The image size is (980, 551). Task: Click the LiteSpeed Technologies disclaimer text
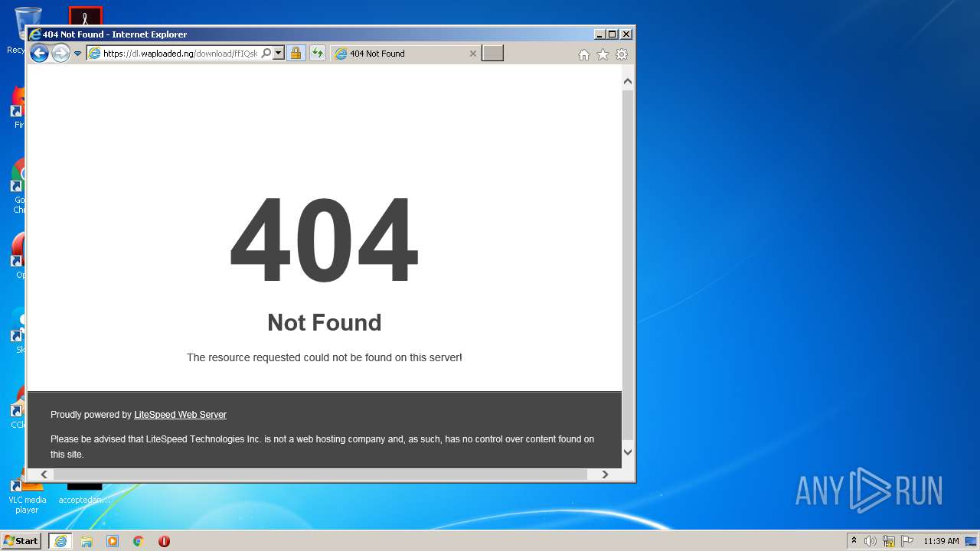coord(322,447)
